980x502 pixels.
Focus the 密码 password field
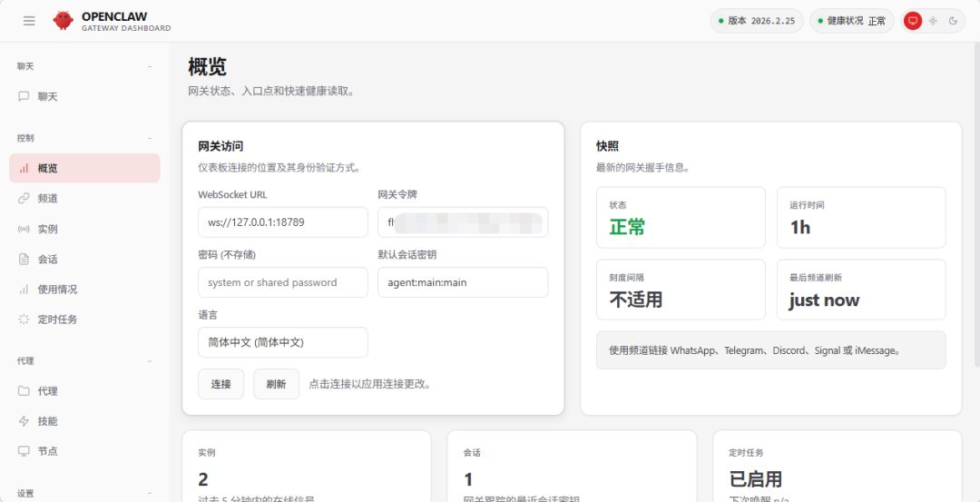point(283,282)
